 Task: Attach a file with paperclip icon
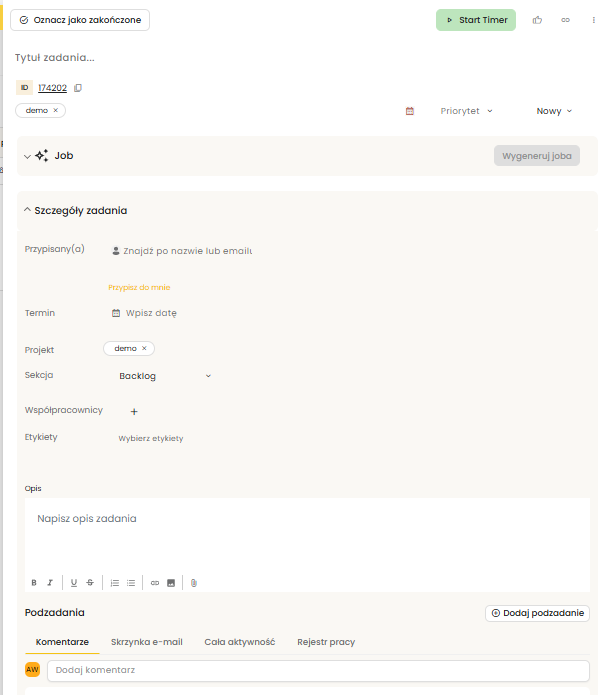pyautogui.click(x=194, y=582)
